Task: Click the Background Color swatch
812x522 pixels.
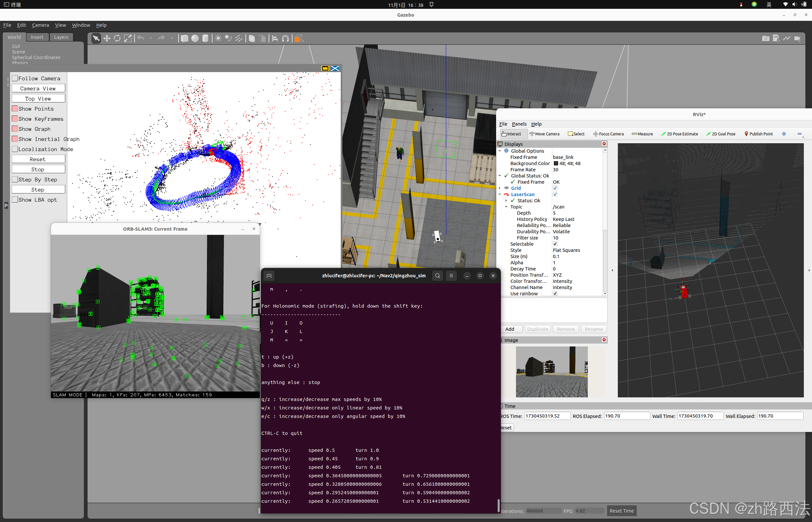Action: pyautogui.click(x=556, y=163)
